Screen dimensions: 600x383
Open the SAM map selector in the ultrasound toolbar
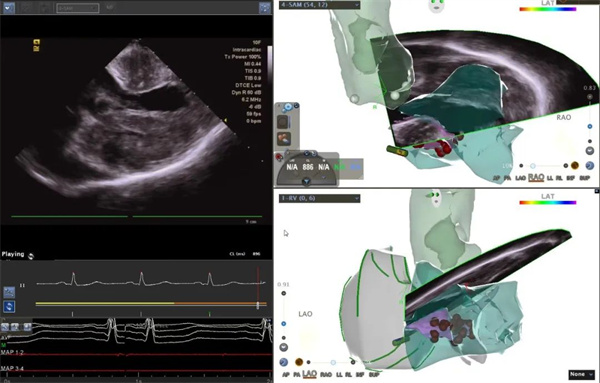point(78,8)
